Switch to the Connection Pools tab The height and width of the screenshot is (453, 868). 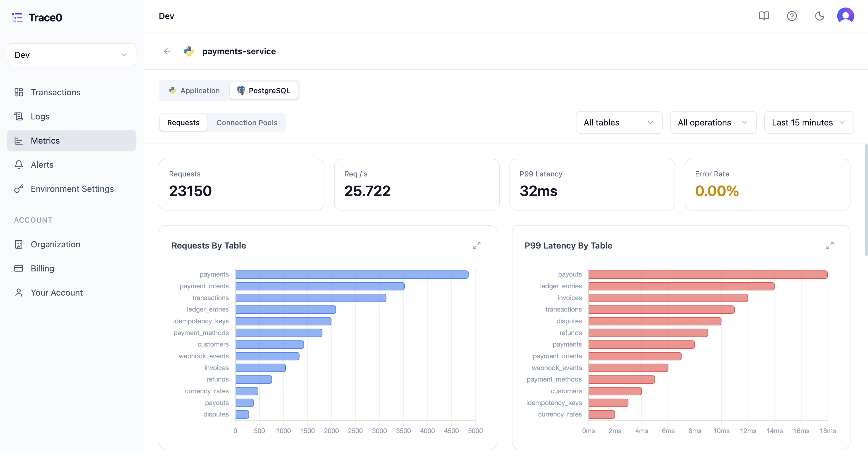pyautogui.click(x=247, y=122)
